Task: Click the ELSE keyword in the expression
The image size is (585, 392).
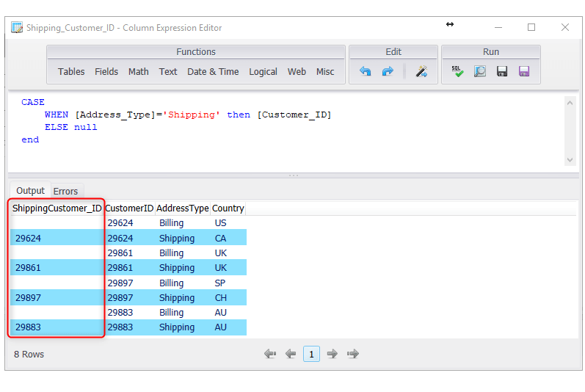Action: pyautogui.click(x=57, y=127)
